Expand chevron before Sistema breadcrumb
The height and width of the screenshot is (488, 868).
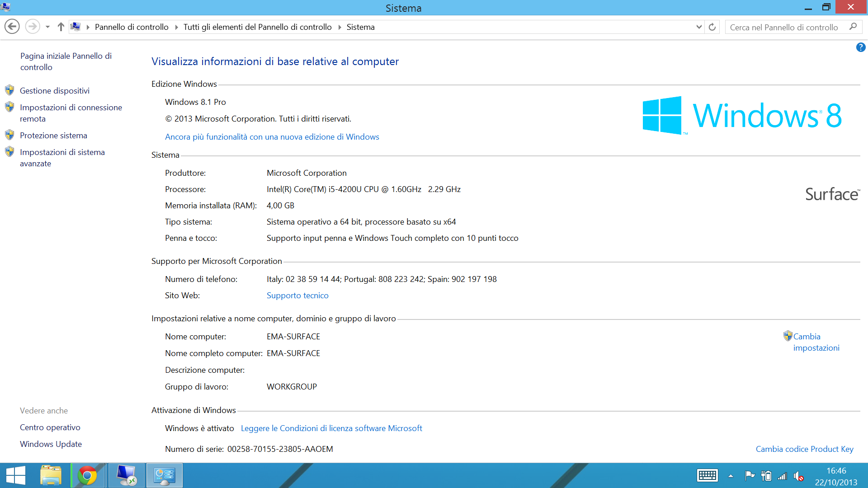click(x=340, y=27)
